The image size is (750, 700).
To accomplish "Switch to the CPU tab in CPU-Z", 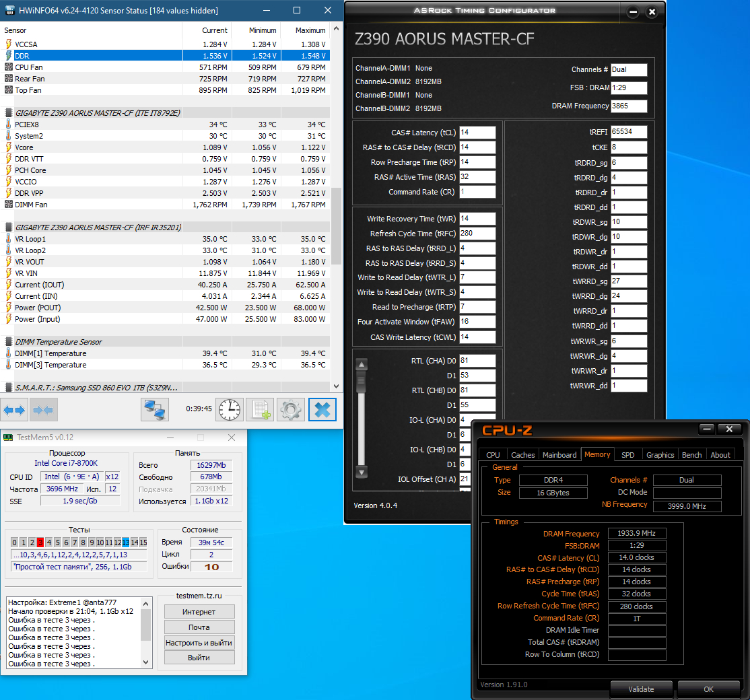I will click(493, 455).
